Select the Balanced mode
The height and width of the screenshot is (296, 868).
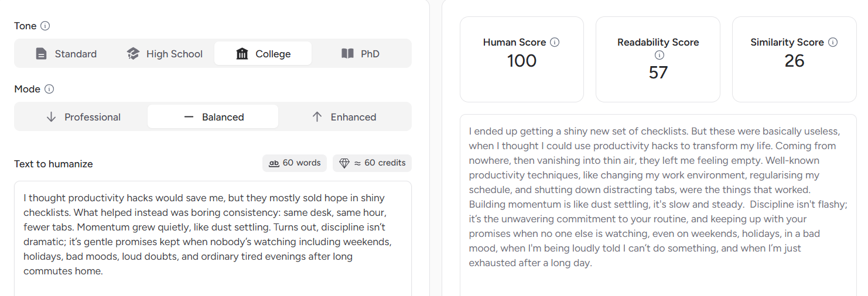coord(213,117)
